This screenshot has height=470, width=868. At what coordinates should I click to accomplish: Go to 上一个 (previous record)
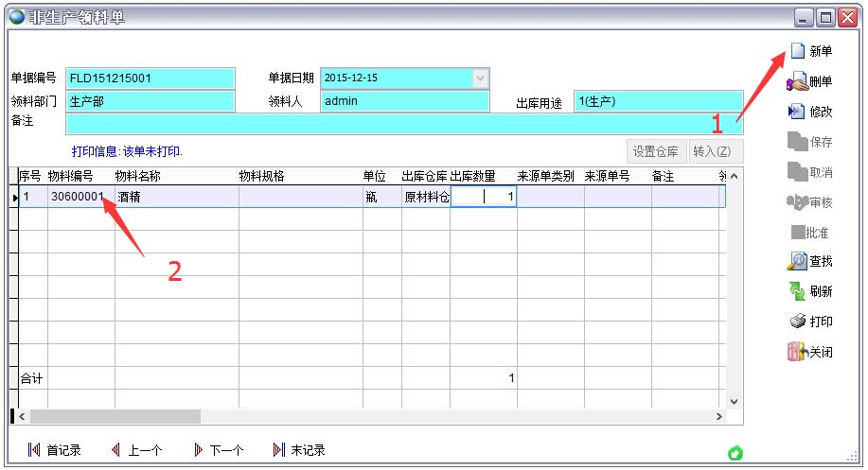(117, 450)
